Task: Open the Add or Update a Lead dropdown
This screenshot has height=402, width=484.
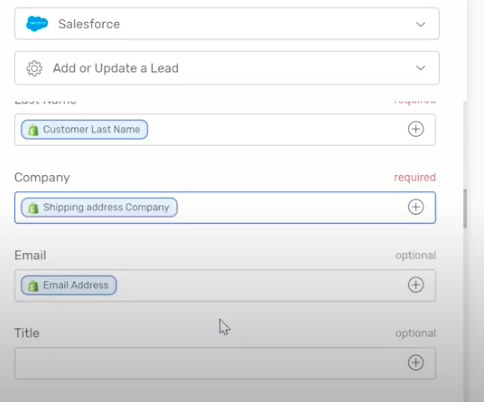Action: [x=227, y=68]
